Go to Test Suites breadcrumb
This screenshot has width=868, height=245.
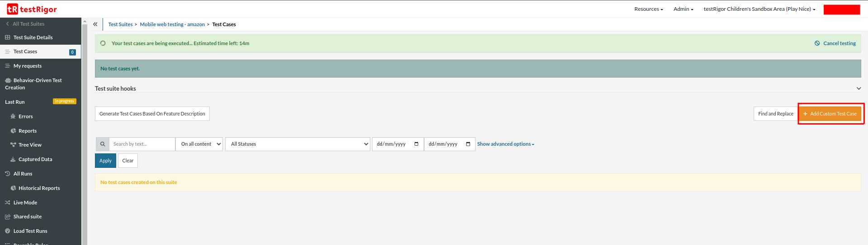click(x=120, y=24)
